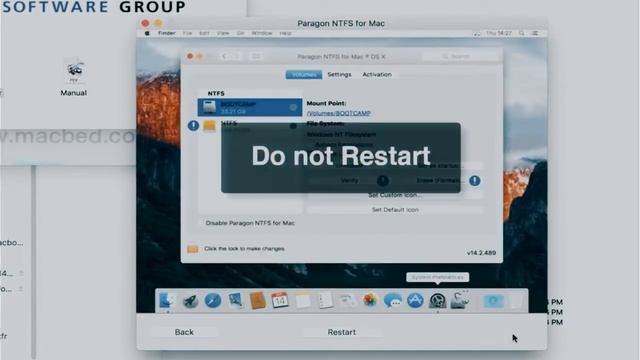640x360 pixels.
Task: Click the back arrow in the preferences toolbar
Action: tap(224, 56)
